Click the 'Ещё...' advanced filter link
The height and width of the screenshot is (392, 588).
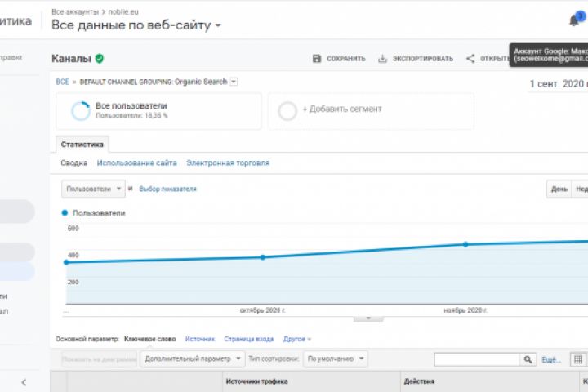tap(551, 359)
